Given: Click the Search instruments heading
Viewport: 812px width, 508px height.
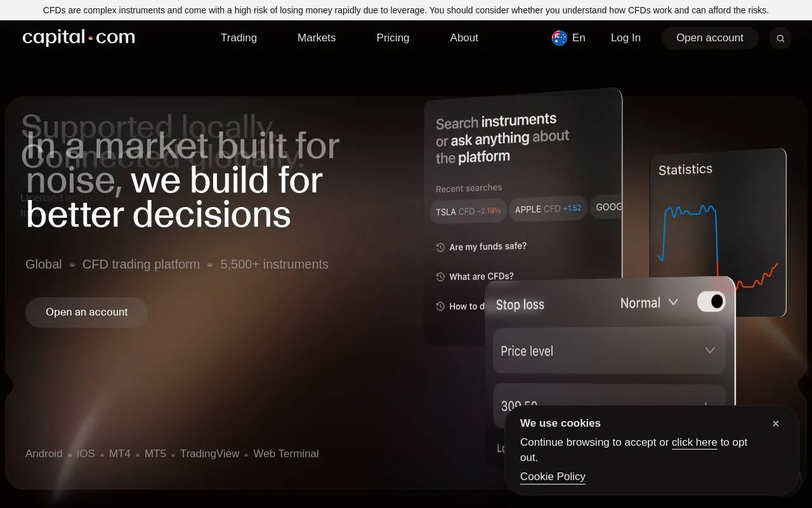Looking at the screenshot, I should coord(502,138).
